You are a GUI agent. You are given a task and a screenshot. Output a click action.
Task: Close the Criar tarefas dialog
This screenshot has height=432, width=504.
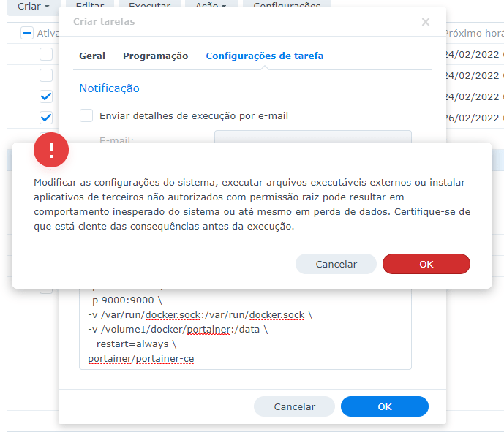426,22
